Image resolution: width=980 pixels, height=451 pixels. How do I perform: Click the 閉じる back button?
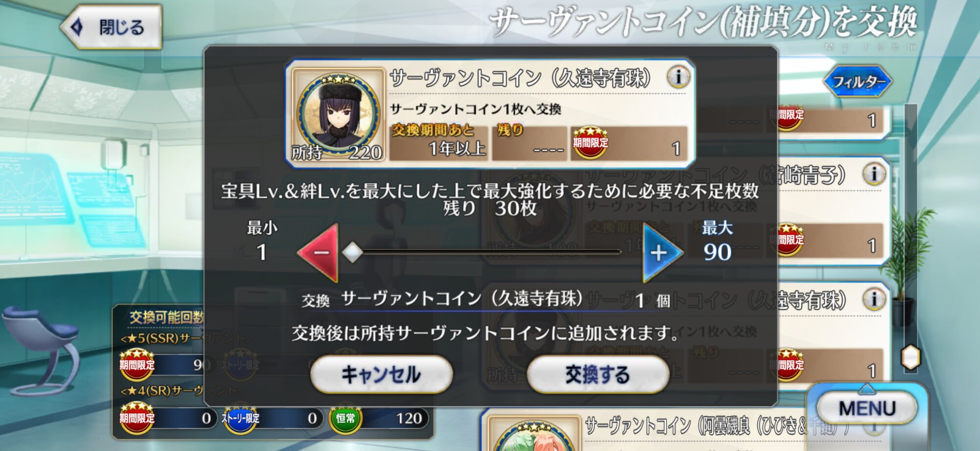point(111,27)
